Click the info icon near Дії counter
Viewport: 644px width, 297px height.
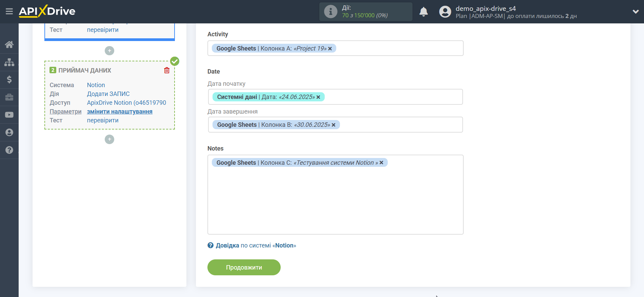tap(330, 12)
